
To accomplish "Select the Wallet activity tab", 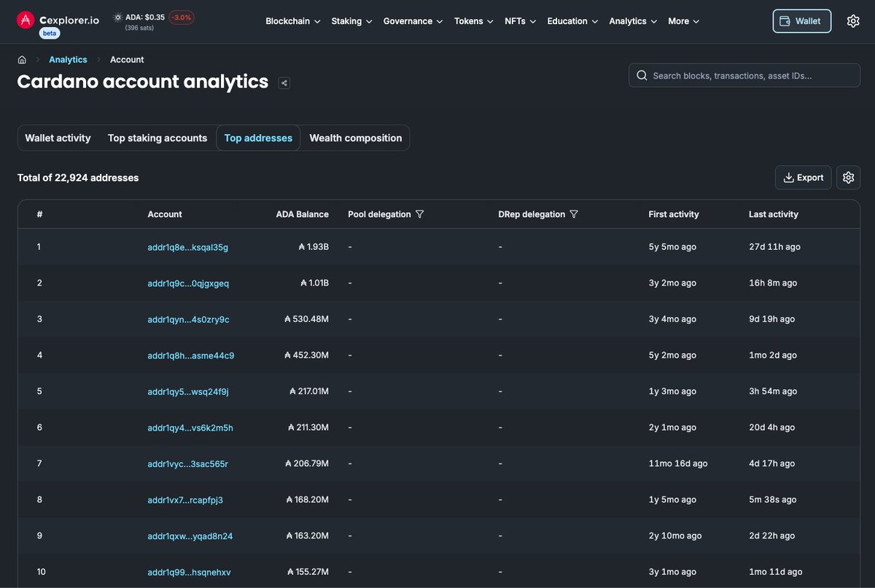I will [58, 138].
